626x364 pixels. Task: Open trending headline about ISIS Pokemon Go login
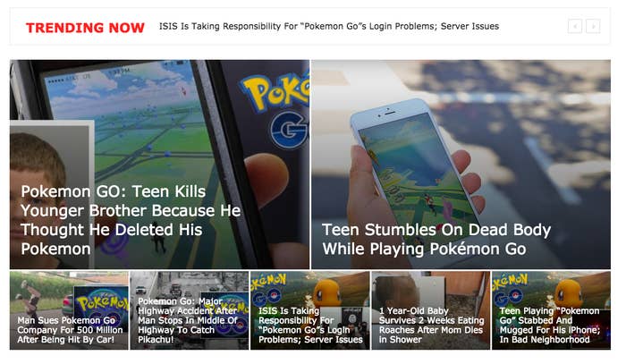329,26
